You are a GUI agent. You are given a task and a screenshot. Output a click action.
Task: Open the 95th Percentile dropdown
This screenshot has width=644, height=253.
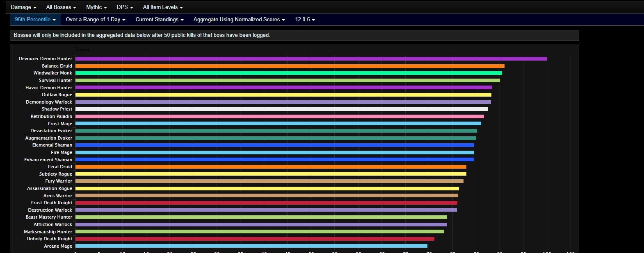35,19
